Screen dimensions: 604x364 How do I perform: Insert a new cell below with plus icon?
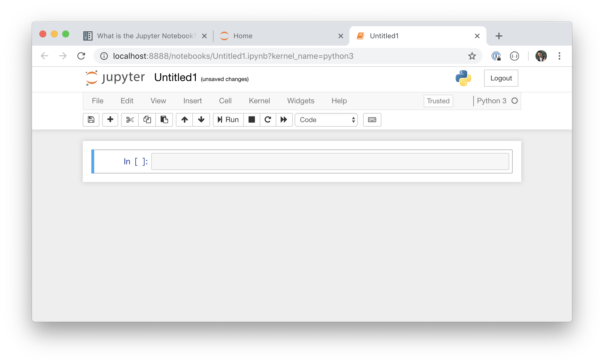(110, 120)
